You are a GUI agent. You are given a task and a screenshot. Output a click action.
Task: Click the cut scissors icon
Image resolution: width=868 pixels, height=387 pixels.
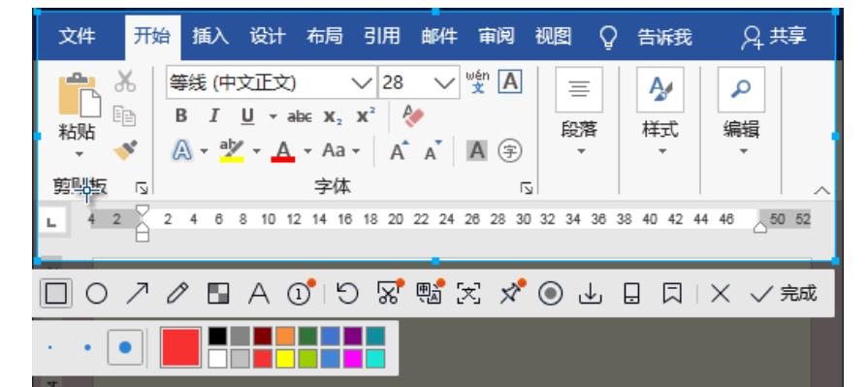[125, 81]
